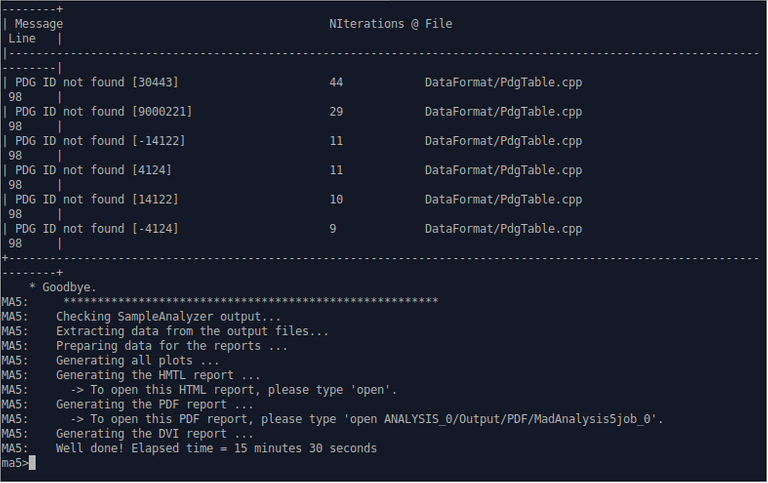Click the Generating the DVI report line
The height and width of the screenshot is (483, 768).
154,434
